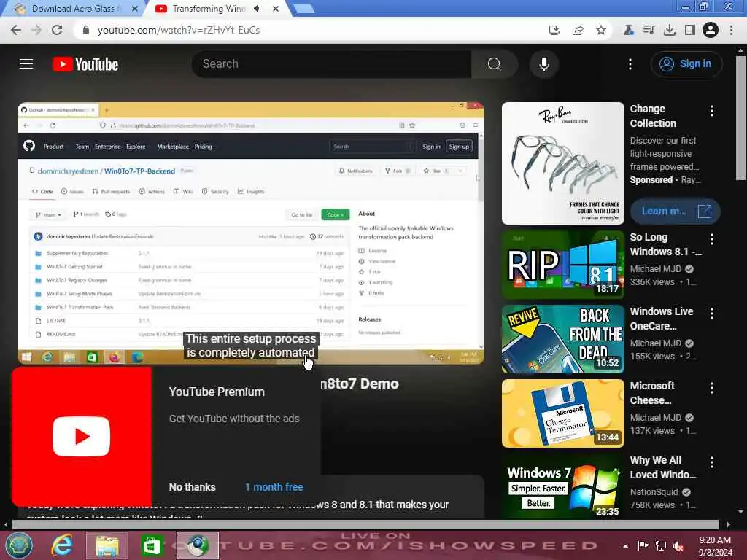Open So Long Windows 8.1 thumbnail
Image resolution: width=747 pixels, height=560 pixels.
coord(562,265)
